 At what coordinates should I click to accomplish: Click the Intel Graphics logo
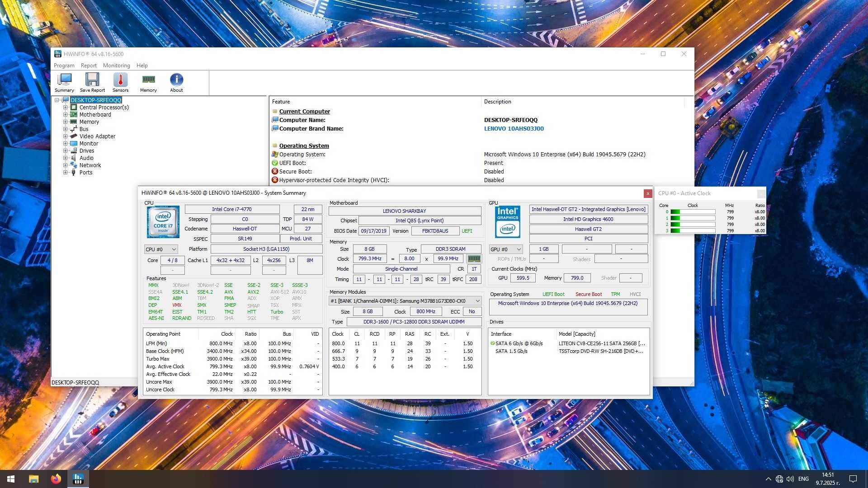[507, 222]
